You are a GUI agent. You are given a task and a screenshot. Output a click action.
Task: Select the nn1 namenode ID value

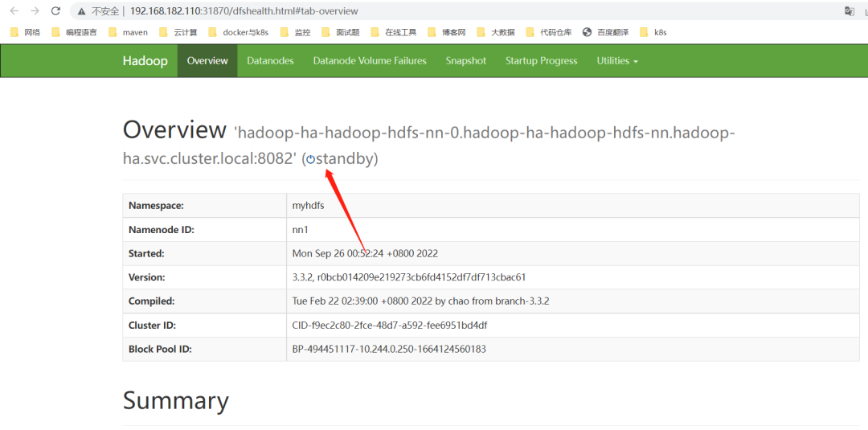[x=300, y=230]
